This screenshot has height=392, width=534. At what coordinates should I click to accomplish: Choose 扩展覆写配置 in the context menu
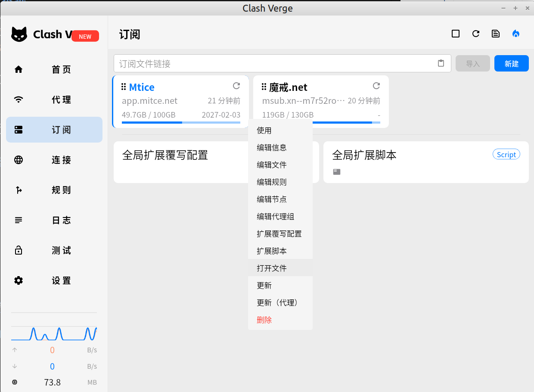click(x=280, y=233)
